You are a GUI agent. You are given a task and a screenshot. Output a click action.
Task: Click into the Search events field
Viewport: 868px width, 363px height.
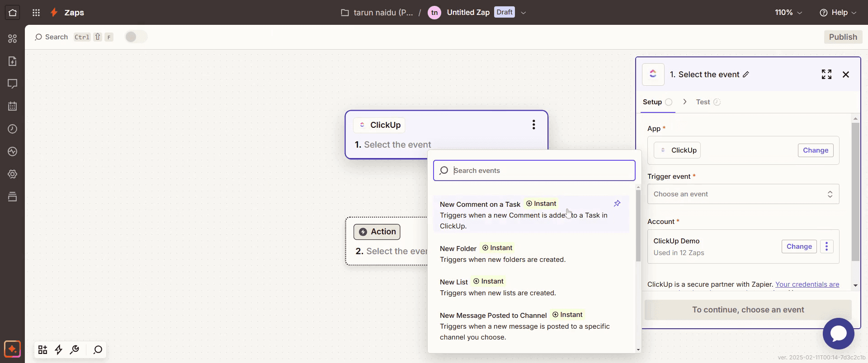[534, 171]
